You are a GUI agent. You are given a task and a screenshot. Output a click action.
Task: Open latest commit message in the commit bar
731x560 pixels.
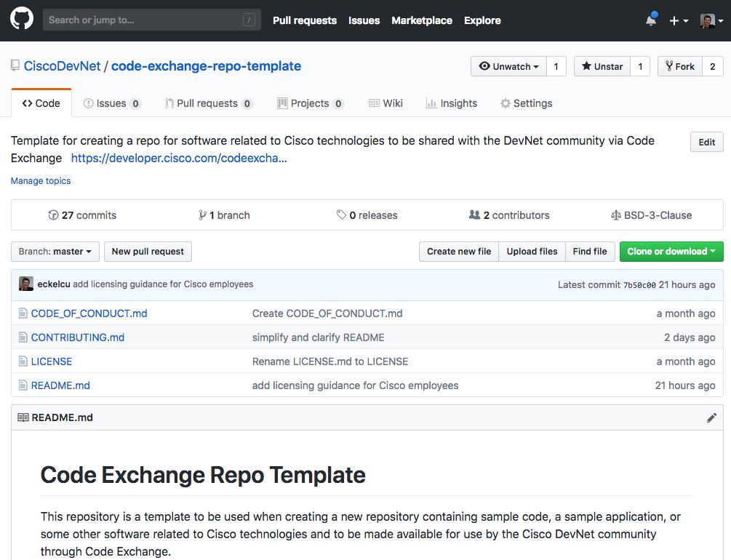pos(163,284)
